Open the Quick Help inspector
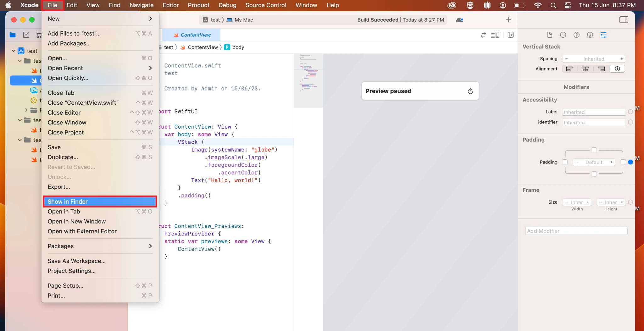This screenshot has height=331, width=644. tap(576, 35)
